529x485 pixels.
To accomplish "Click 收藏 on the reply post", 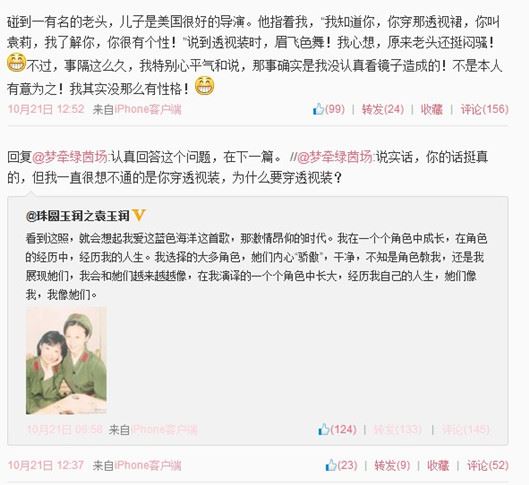I will (438, 465).
